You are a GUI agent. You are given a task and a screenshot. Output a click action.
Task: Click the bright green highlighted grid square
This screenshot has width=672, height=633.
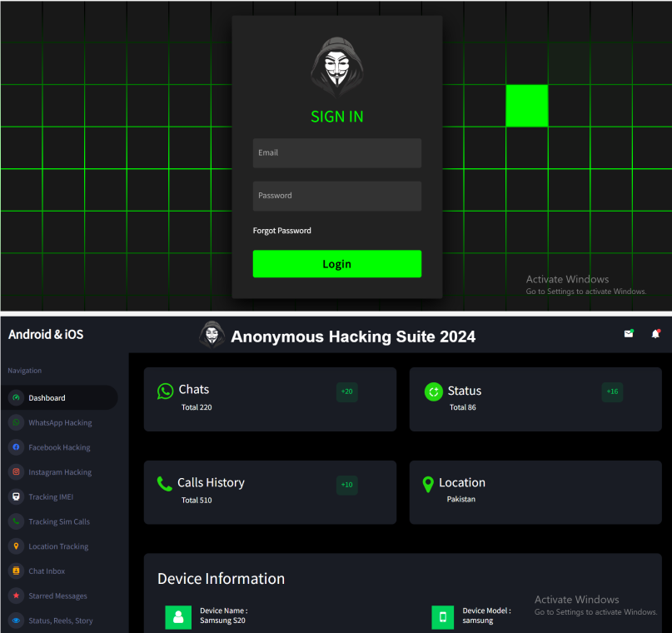(x=527, y=106)
